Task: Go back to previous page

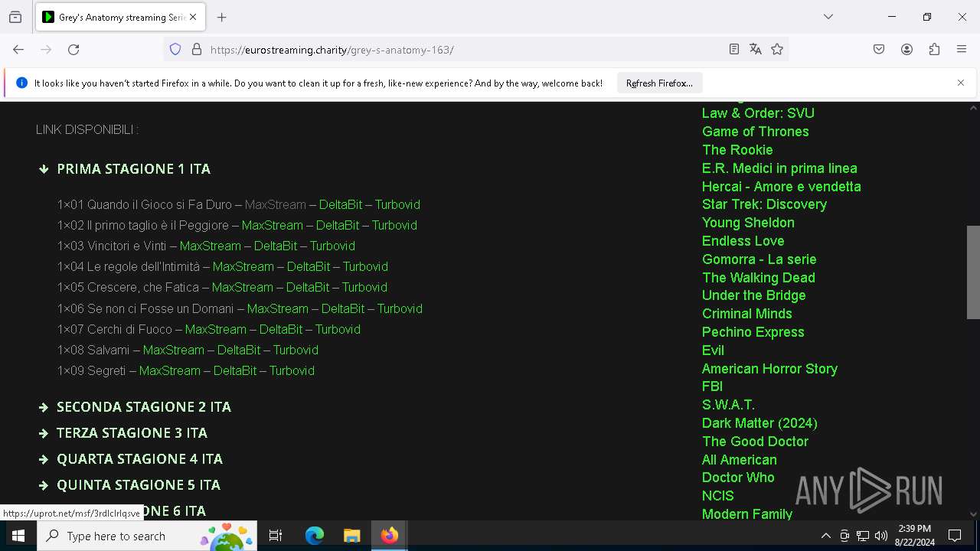Action: click(x=18, y=49)
